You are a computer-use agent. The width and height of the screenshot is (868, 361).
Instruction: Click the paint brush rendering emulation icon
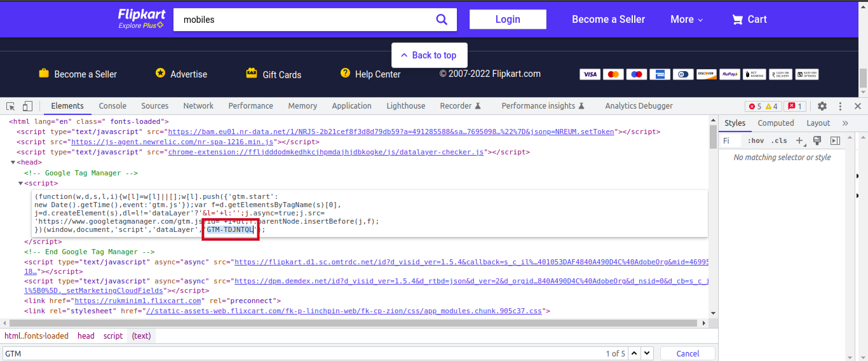pos(817,140)
